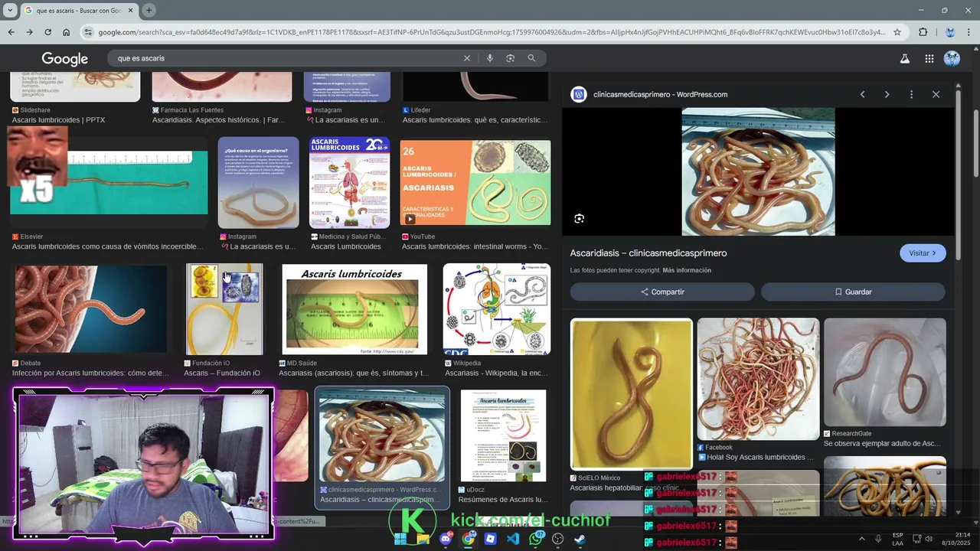The height and width of the screenshot is (551, 980).
Task: Open the SciELO México related image
Action: pos(632,394)
